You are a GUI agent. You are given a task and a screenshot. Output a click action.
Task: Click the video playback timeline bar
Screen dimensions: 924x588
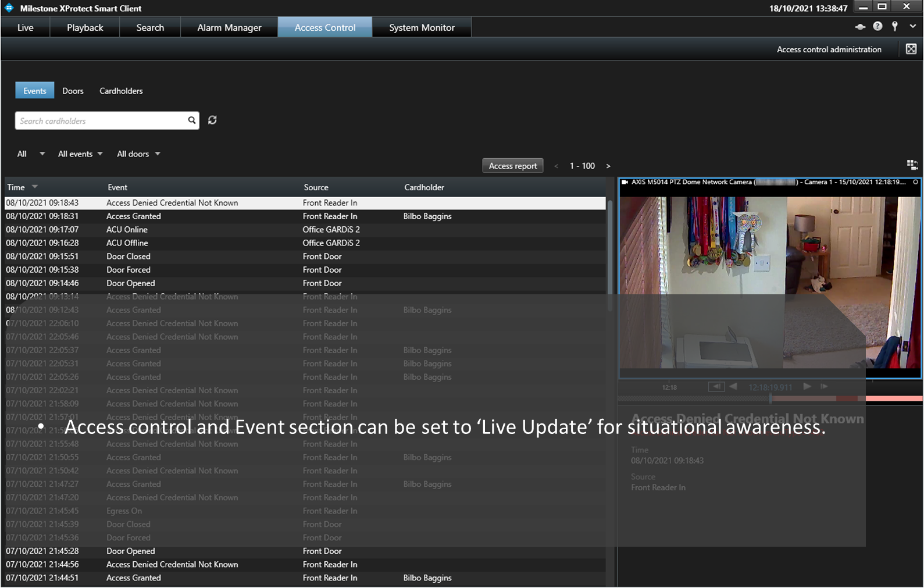click(770, 399)
